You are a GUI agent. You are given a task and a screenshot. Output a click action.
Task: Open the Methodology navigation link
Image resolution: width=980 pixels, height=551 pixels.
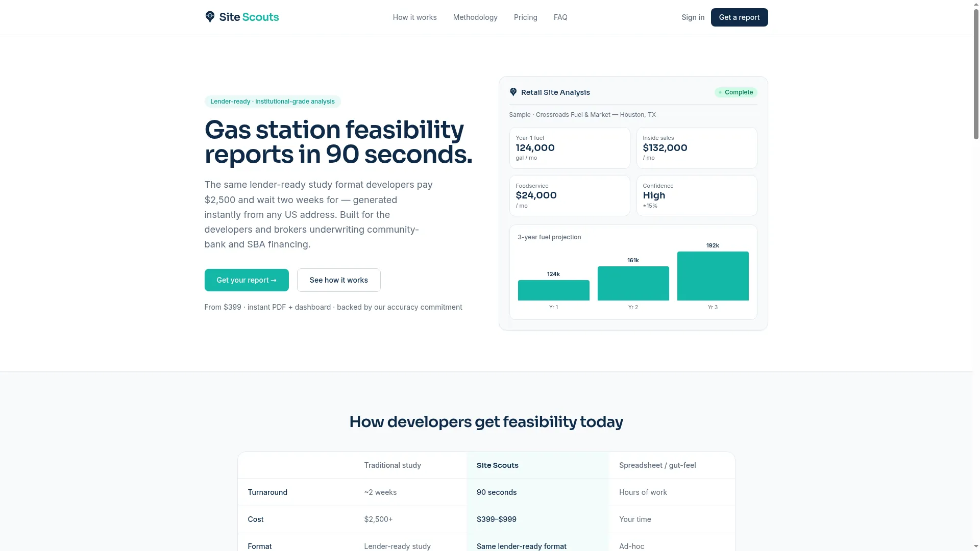pos(475,17)
